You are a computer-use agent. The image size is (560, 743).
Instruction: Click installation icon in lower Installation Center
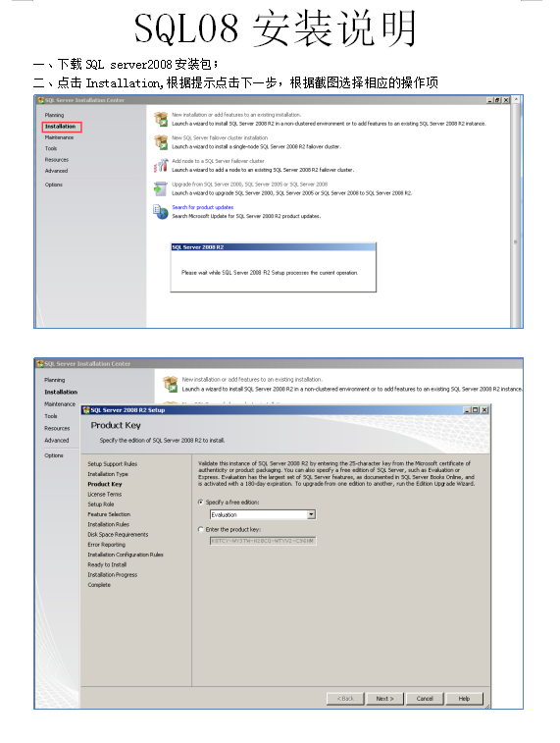click(170, 384)
